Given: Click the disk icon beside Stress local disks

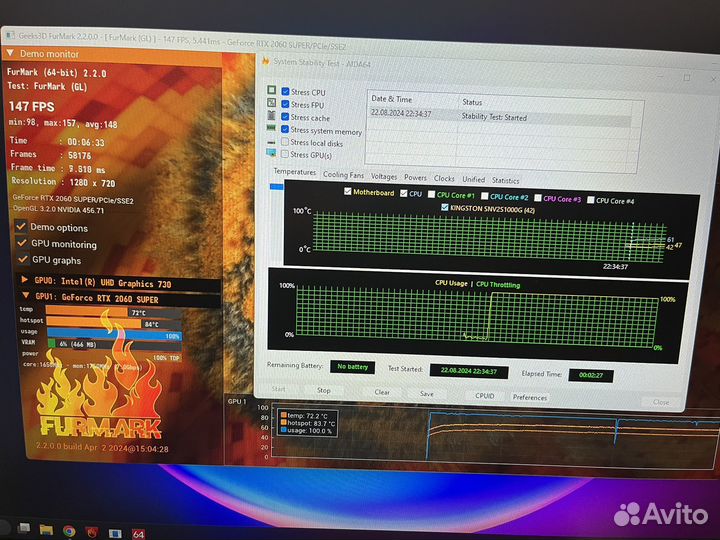Looking at the screenshot, I should (271, 142).
